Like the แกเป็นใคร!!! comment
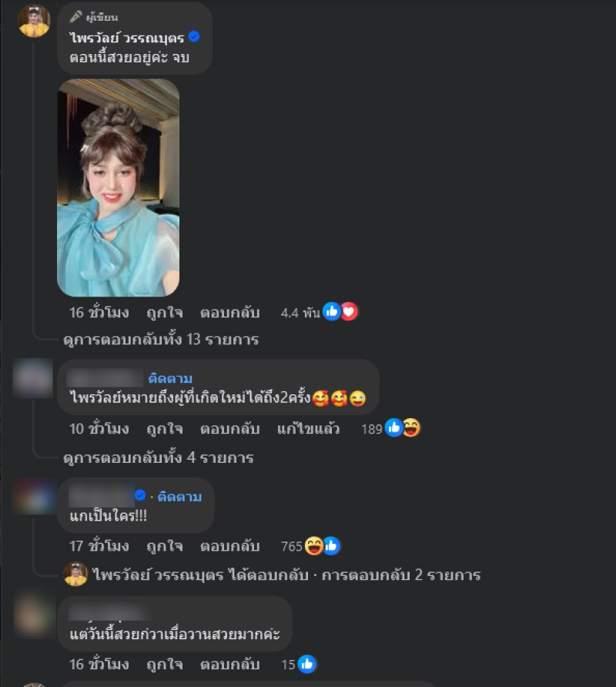The image size is (616, 687). tap(164, 546)
